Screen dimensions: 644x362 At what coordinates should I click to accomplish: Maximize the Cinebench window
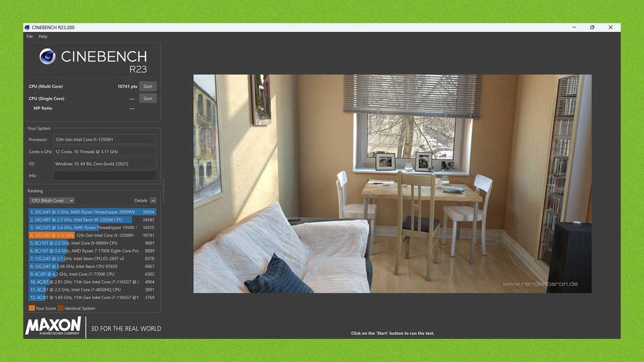[x=592, y=27]
